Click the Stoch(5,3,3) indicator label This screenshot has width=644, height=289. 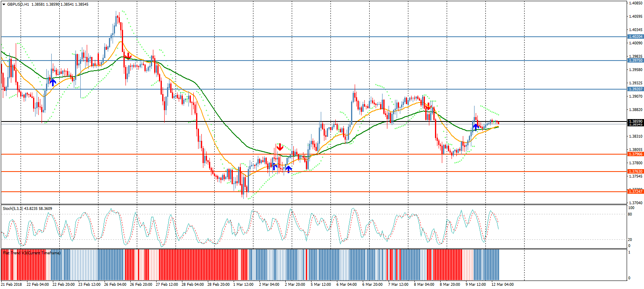(27, 209)
